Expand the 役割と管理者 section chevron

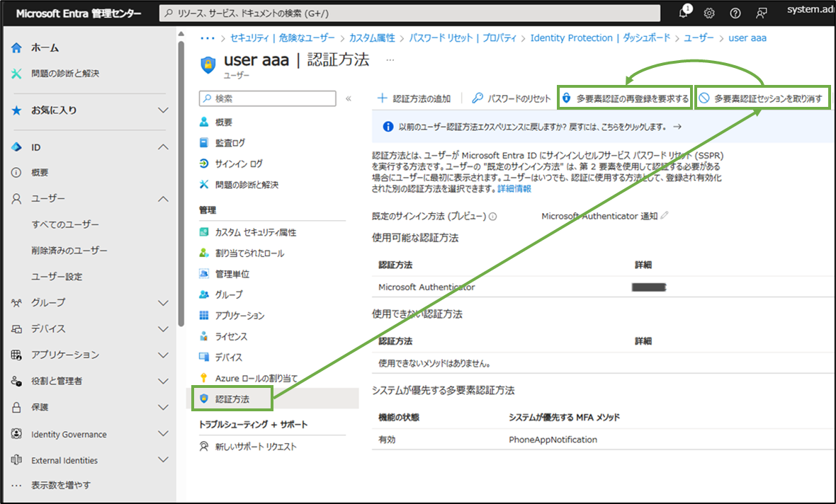pyautogui.click(x=163, y=381)
